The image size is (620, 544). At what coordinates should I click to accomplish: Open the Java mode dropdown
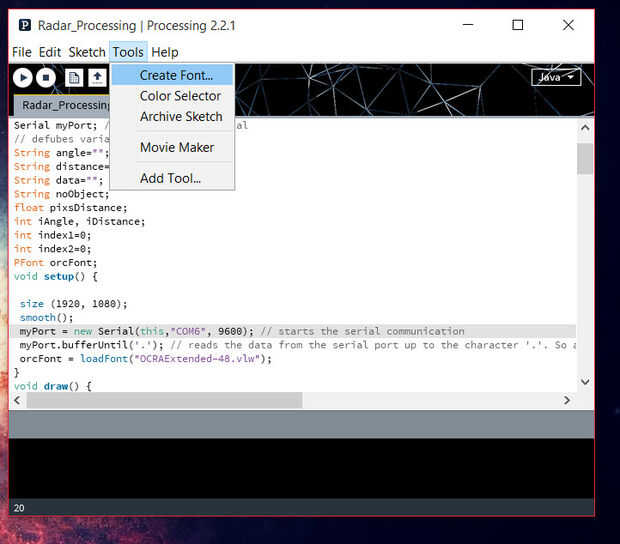tap(556, 77)
